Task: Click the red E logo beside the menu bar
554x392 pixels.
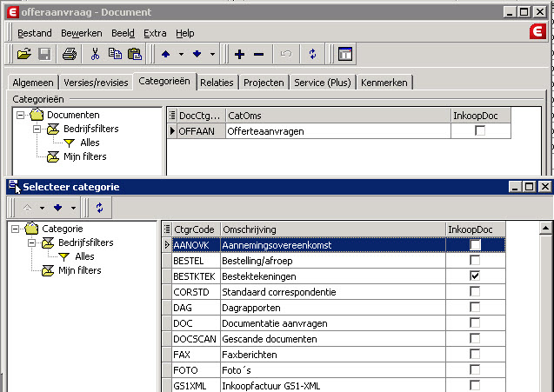Action: pyautogui.click(x=537, y=32)
